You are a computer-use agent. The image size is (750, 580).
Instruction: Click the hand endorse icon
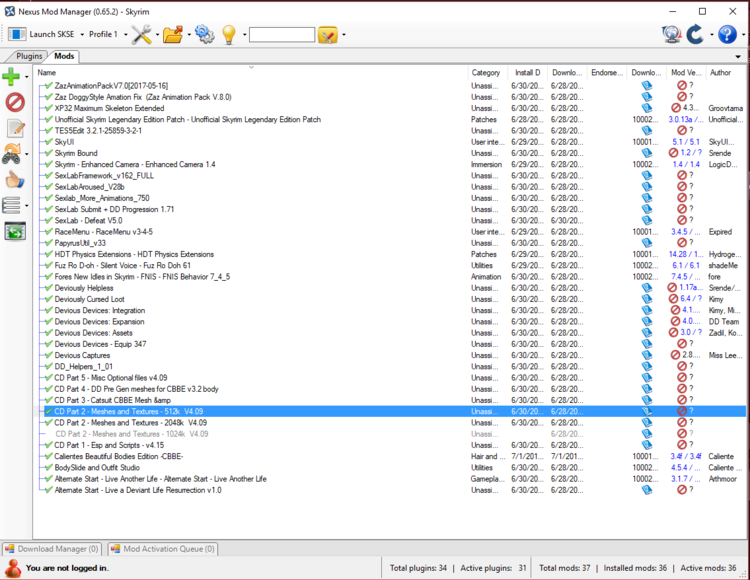tap(15, 180)
